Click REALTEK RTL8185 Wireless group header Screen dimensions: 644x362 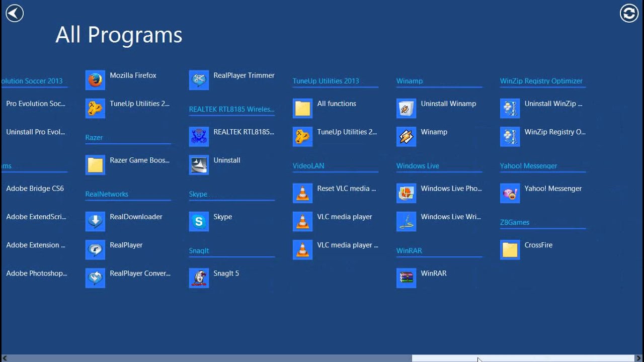(231, 109)
